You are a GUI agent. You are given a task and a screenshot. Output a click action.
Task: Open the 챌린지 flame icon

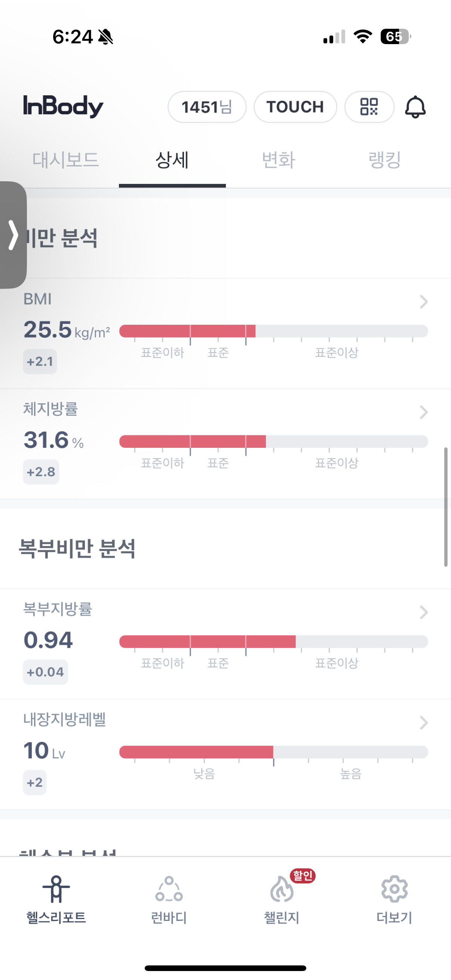tap(281, 890)
